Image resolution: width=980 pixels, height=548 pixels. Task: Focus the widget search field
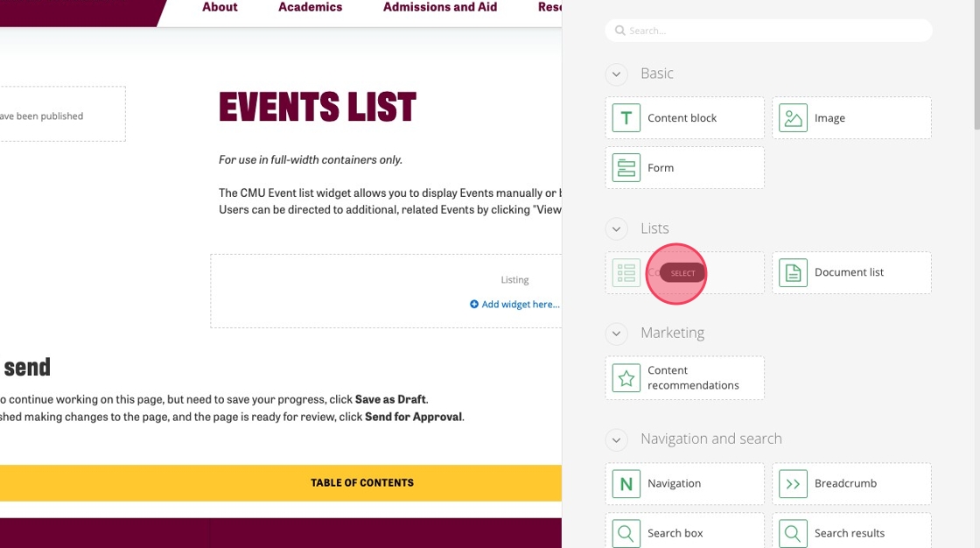(768, 31)
